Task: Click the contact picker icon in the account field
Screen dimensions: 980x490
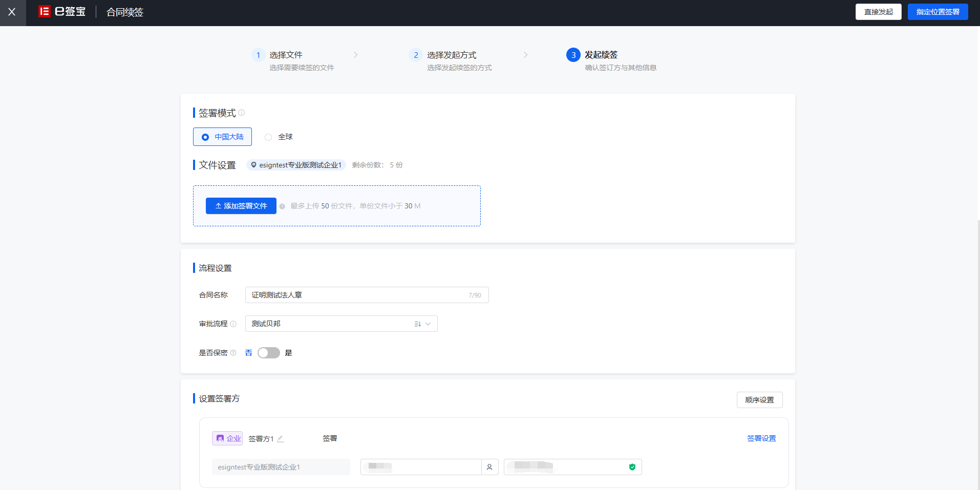Action: point(489,466)
